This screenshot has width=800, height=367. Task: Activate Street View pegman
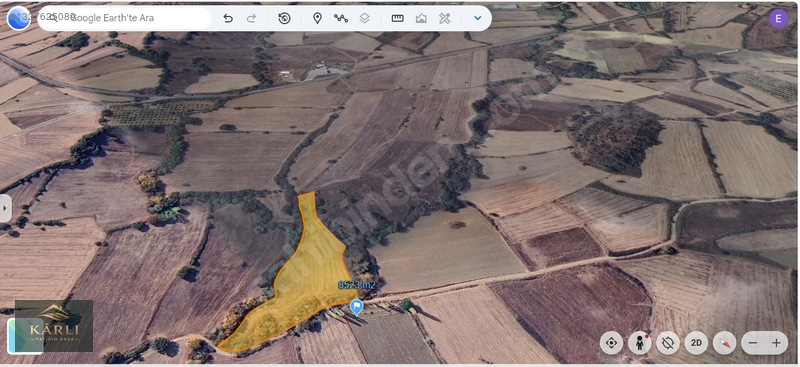[x=640, y=343]
